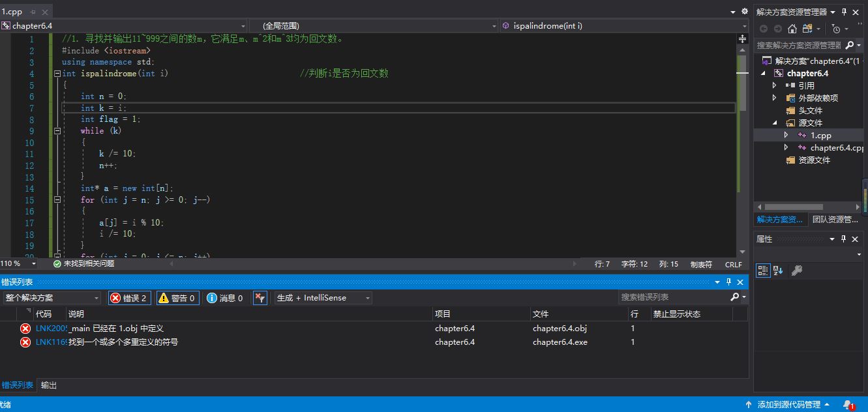Select the 资源文件 resource files folder
Screen dimensions: 868x412
click(815, 160)
